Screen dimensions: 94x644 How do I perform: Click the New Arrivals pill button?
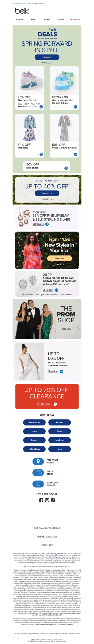[x=35, y=422]
